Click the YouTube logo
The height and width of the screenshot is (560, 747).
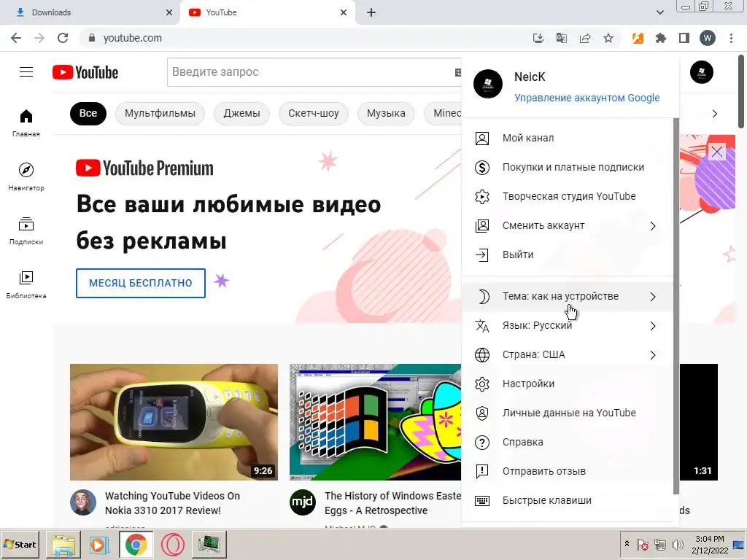[85, 72]
